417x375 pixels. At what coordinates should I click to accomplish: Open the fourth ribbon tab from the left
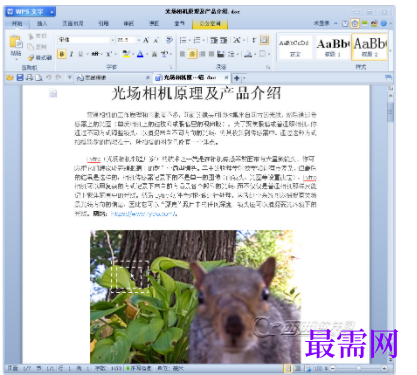pyautogui.click(x=104, y=24)
